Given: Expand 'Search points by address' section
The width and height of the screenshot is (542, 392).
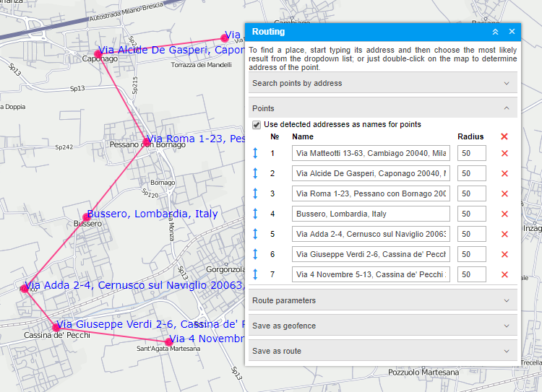Looking at the screenshot, I should [382, 83].
